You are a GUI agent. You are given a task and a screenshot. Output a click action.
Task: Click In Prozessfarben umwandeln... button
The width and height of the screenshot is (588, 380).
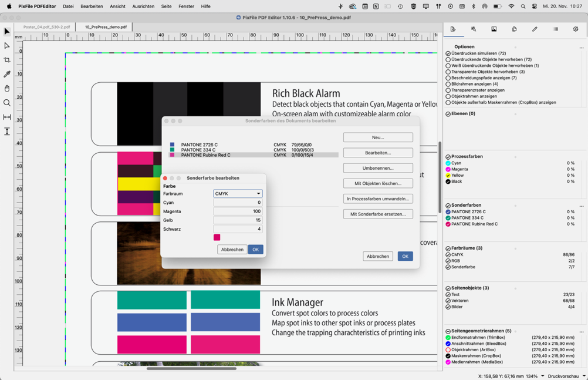coord(378,199)
